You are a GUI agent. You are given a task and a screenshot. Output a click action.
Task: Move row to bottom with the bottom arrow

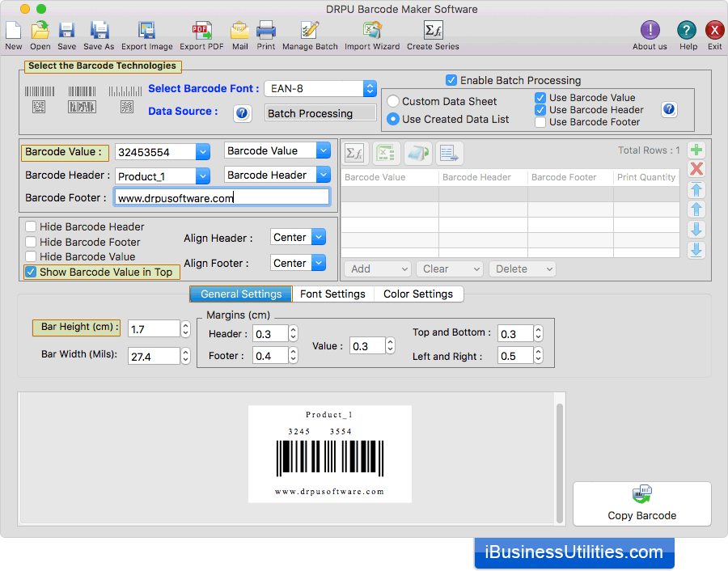pos(696,250)
